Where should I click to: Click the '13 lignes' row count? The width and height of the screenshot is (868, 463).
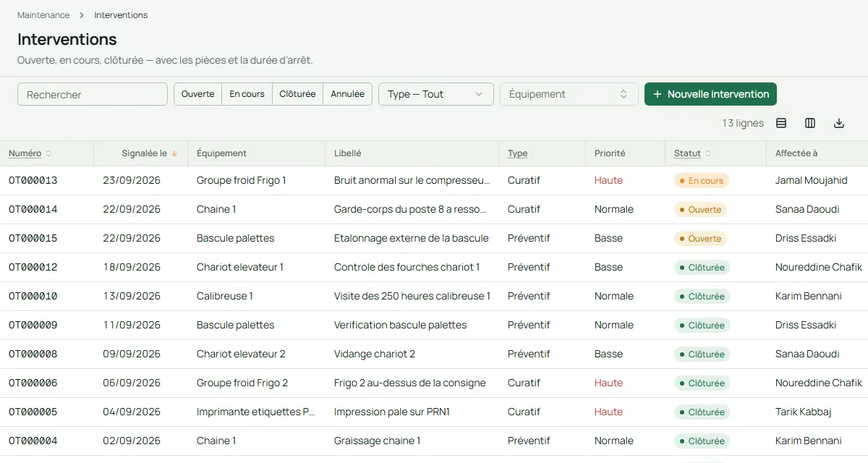click(743, 123)
